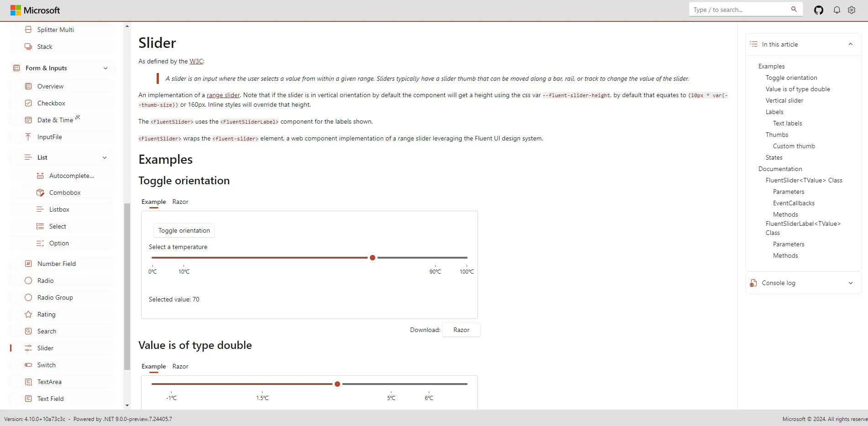Click the Option icon
The height and width of the screenshot is (426, 868).
coord(40,243)
